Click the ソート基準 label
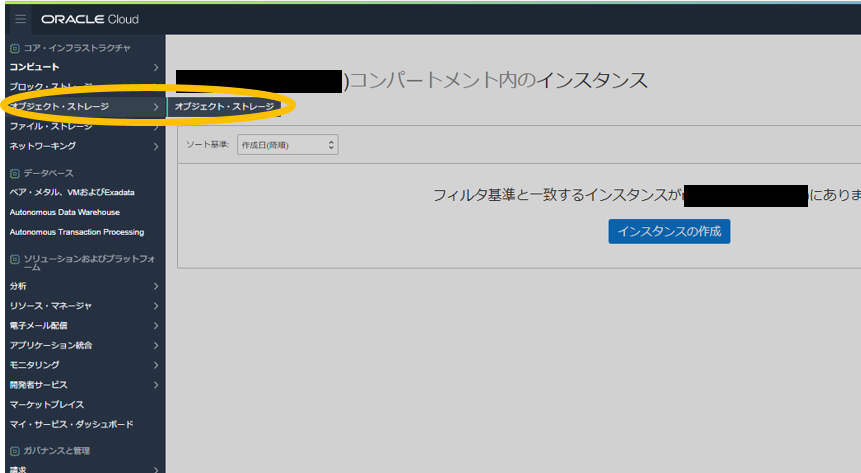Viewport: 861px width, 473px height. (208, 144)
